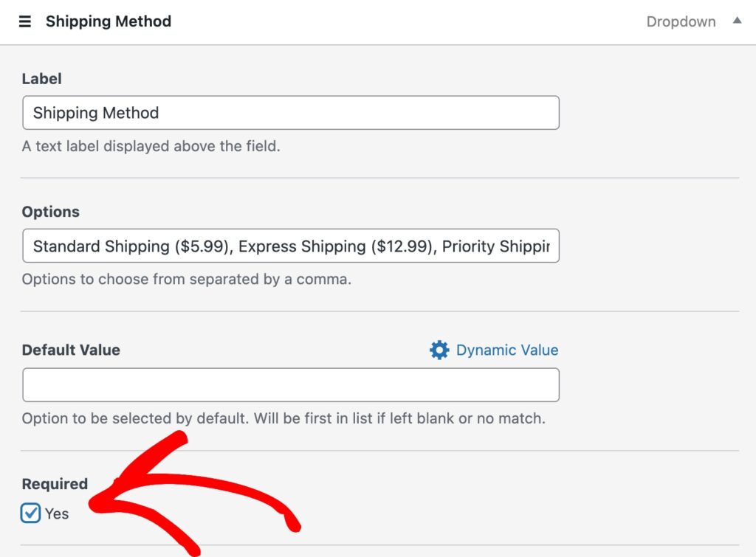Click into the Options input with shipping choices
Viewport: 756px width, 557px height.
pyautogui.click(x=291, y=246)
